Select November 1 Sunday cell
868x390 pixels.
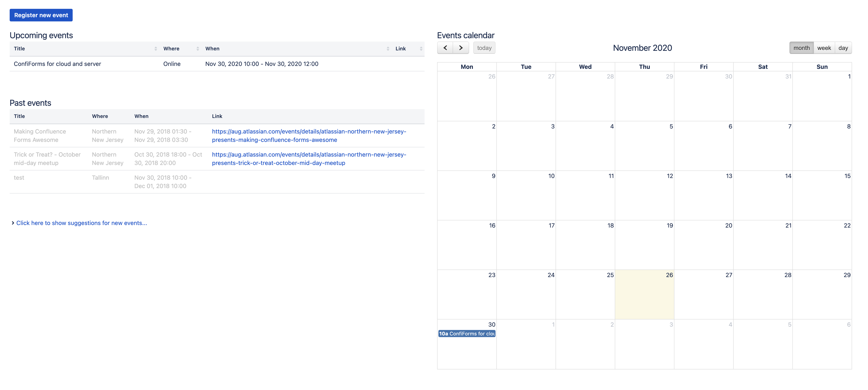click(822, 96)
